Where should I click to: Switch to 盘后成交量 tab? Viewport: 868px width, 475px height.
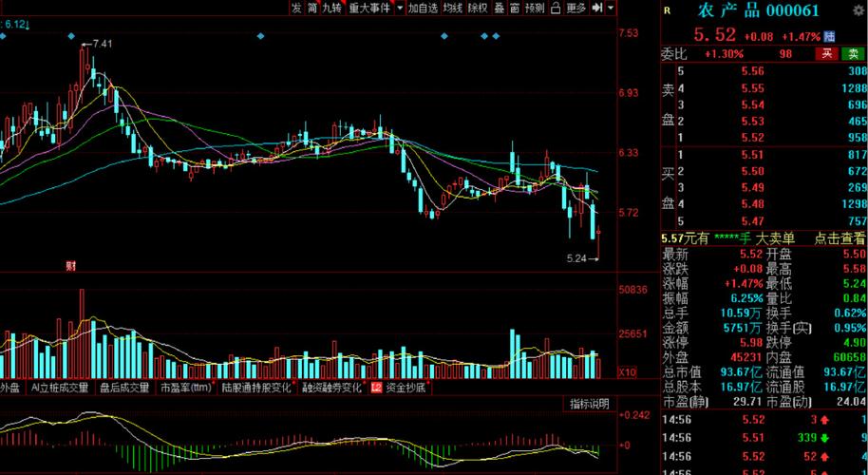point(124,388)
